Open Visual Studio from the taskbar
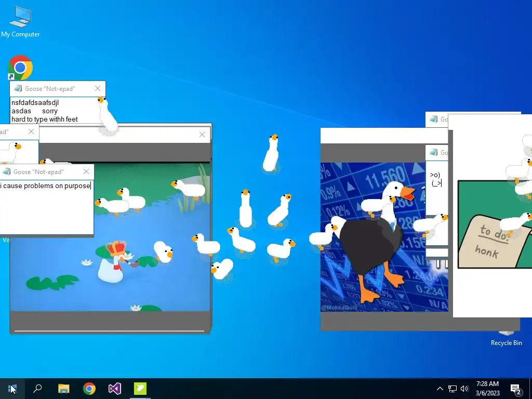Viewport: 532px width, 399px height. point(115,389)
